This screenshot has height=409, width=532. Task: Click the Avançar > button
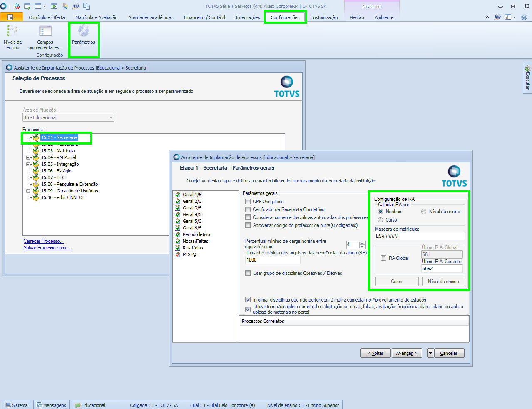[x=407, y=353]
